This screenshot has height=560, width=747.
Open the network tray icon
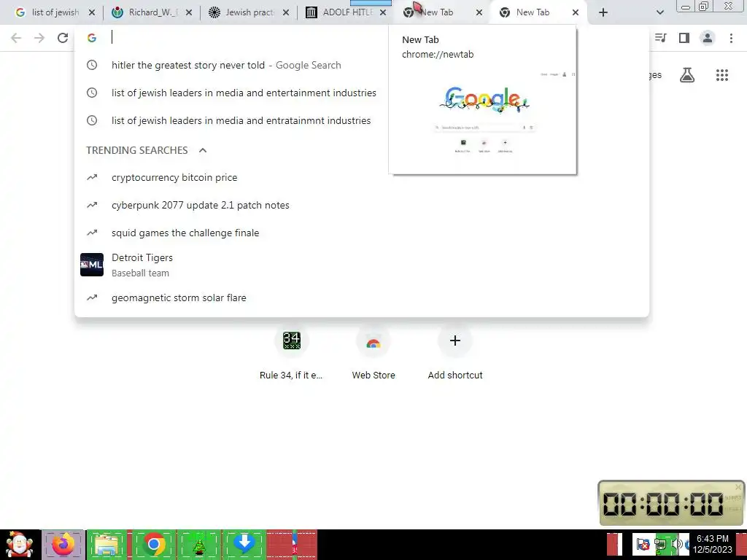[660, 544]
